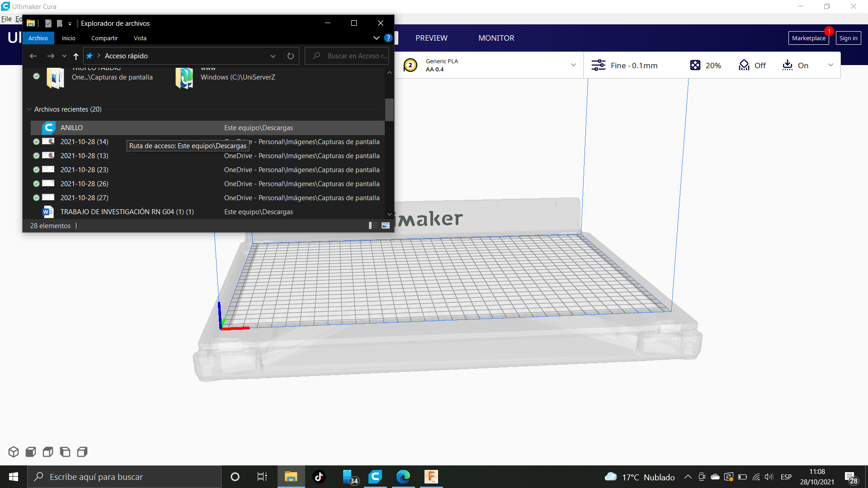Viewport: 868px width, 488px height.
Task: Select the front view cube icon
Action: click(31, 451)
